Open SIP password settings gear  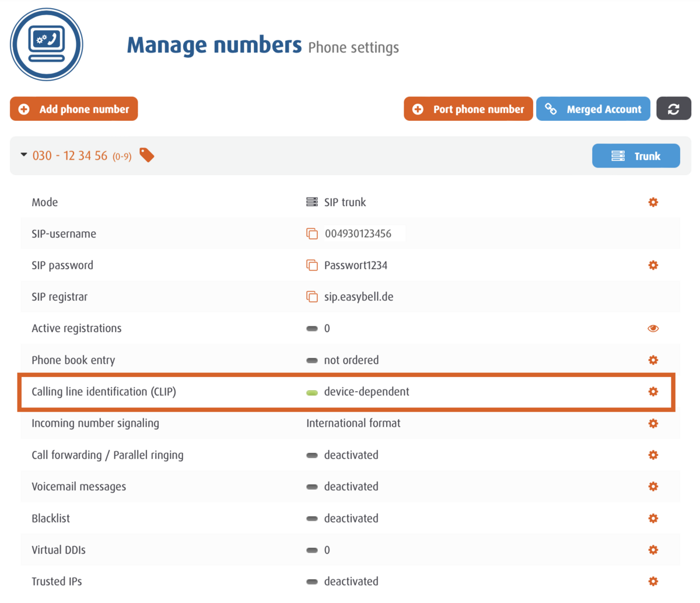(x=653, y=266)
